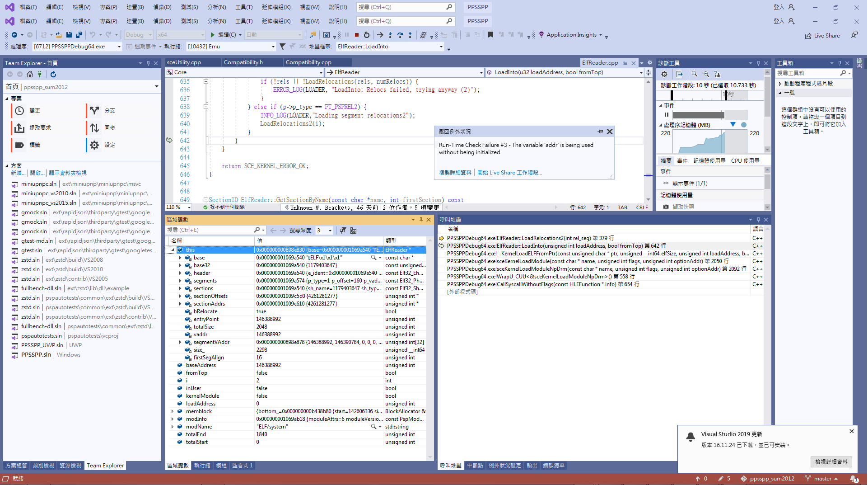
Task: Switch diagnostics to CPU 使用量 tab
Action: (x=745, y=161)
